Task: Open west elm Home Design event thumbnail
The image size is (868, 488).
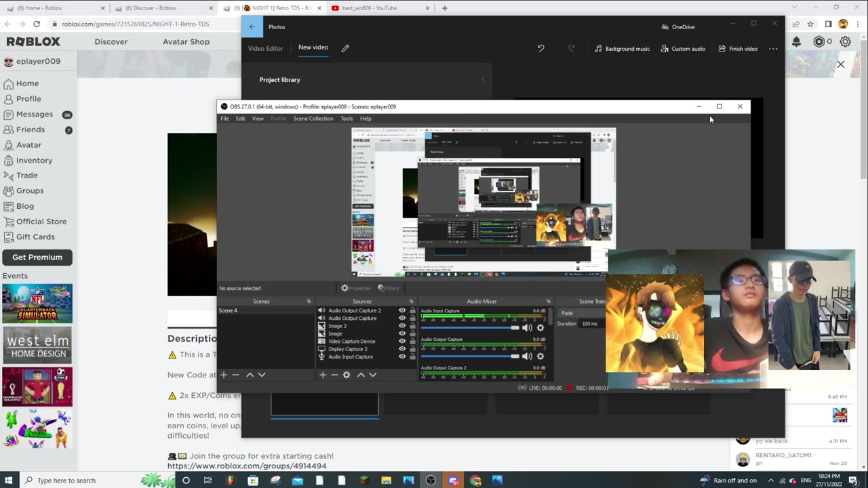Action: [37, 345]
